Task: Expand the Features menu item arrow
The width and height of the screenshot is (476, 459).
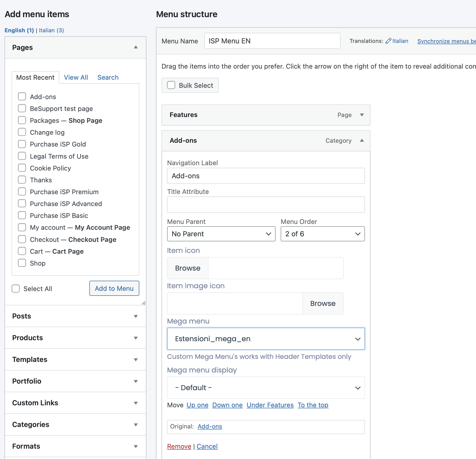Action: [x=362, y=115]
